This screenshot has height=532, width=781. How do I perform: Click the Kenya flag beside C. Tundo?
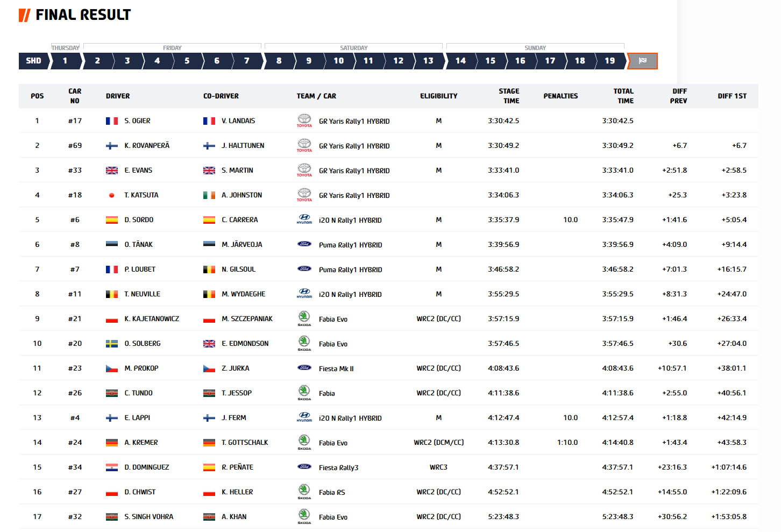(x=112, y=393)
